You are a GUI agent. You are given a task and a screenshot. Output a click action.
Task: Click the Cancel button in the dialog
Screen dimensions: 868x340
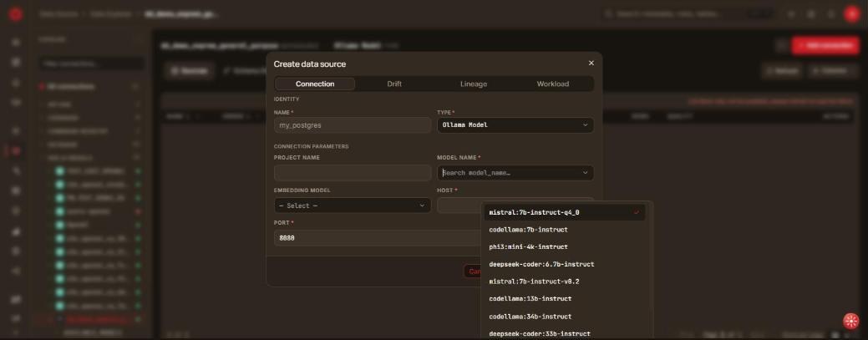pyautogui.click(x=473, y=271)
